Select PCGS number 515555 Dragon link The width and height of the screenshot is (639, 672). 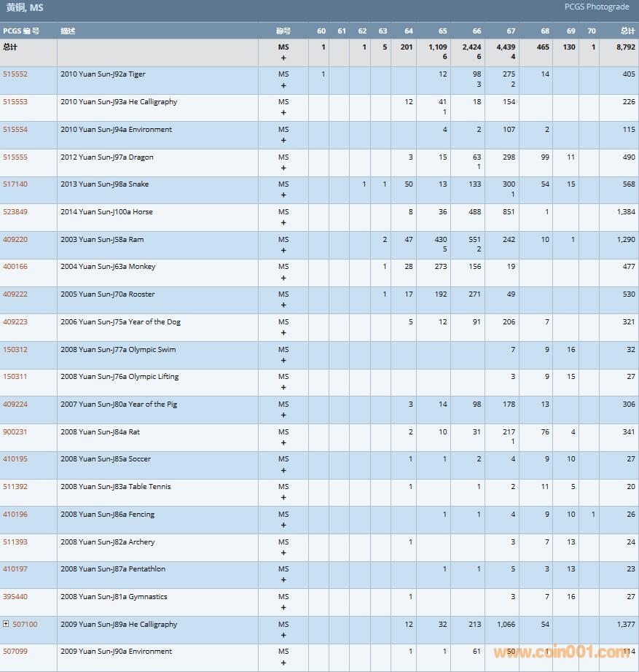point(15,157)
